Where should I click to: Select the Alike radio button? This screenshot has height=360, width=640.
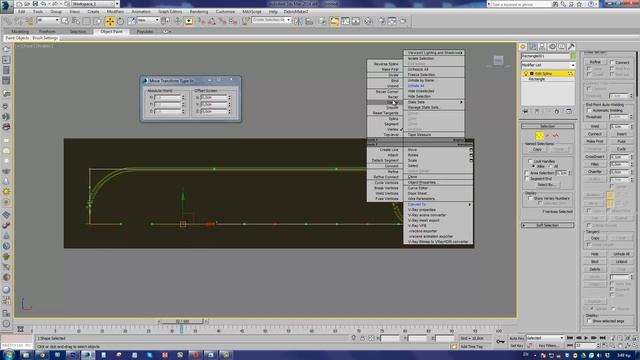(533, 167)
